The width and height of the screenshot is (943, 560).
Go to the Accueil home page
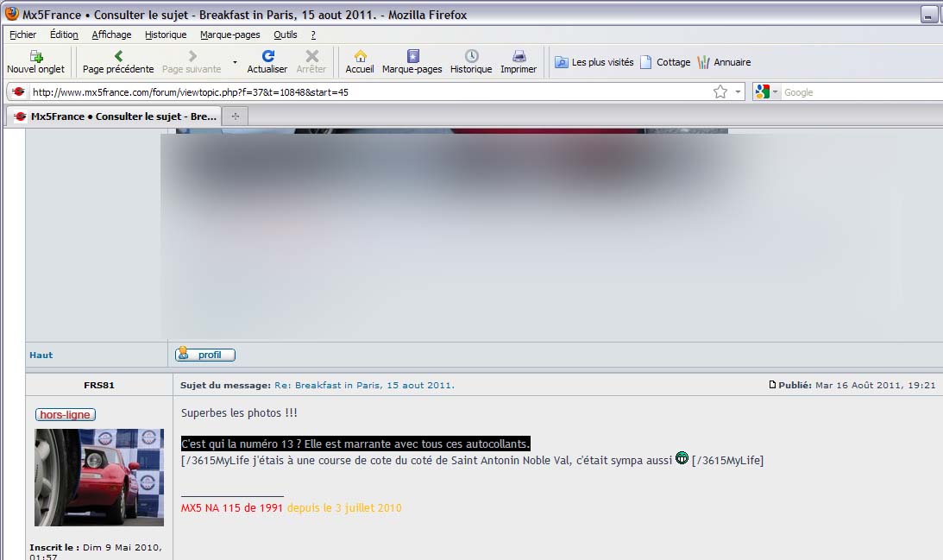[x=360, y=62]
